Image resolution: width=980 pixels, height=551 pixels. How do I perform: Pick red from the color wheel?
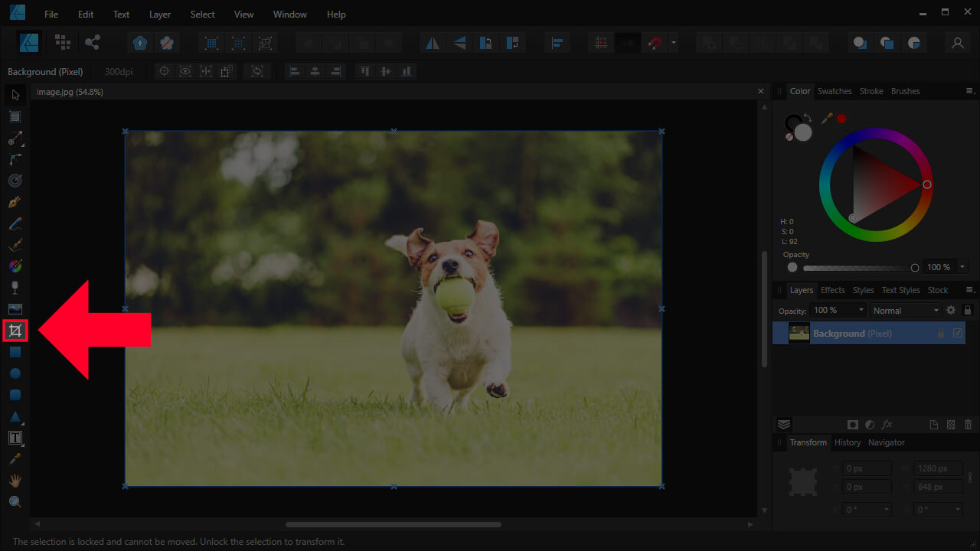[927, 184]
